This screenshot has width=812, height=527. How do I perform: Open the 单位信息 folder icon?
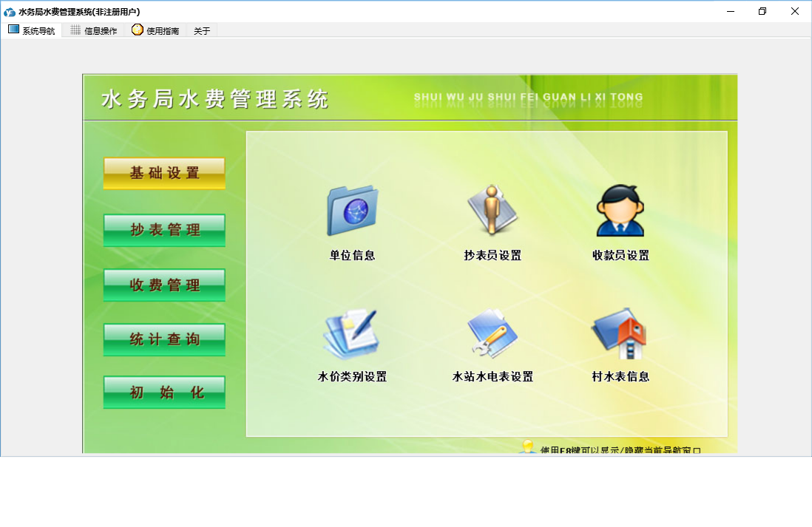(353, 211)
